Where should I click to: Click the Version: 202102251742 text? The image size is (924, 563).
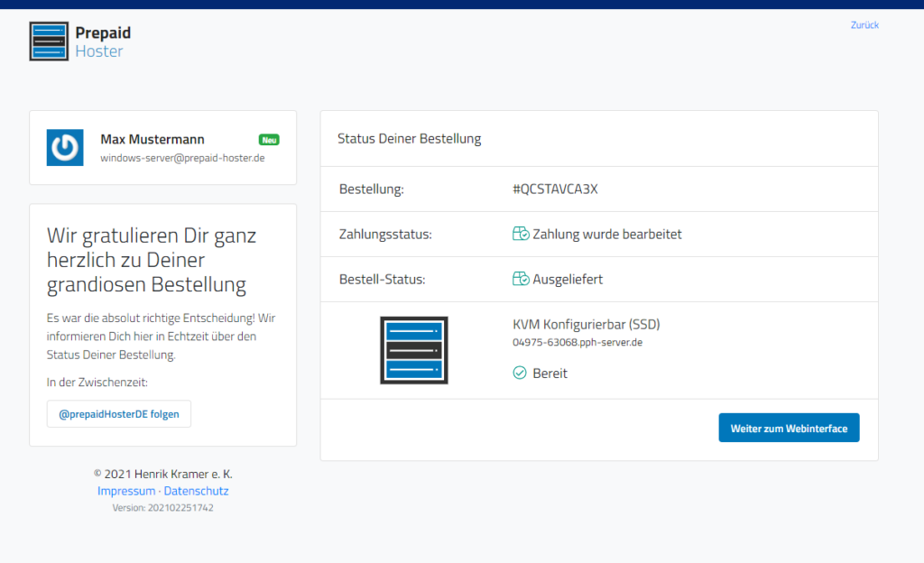pyautogui.click(x=162, y=508)
